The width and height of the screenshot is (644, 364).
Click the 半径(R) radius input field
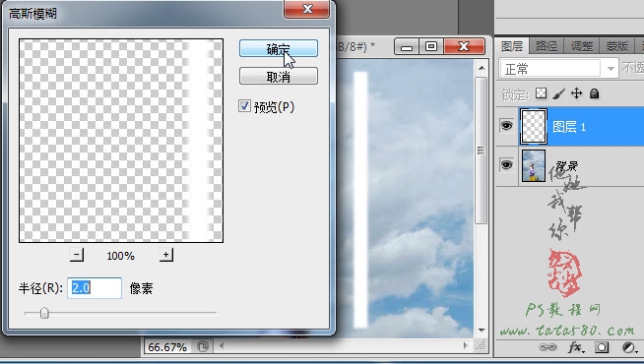pos(95,288)
